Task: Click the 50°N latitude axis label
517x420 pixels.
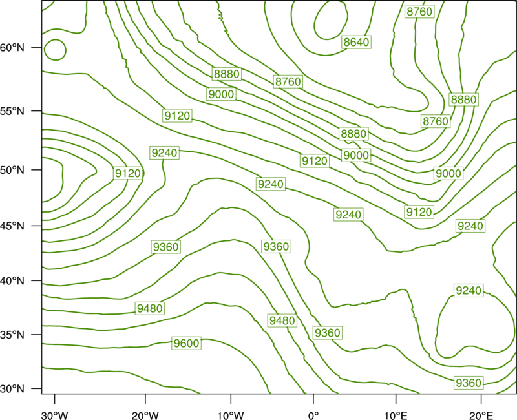Action: [12, 171]
